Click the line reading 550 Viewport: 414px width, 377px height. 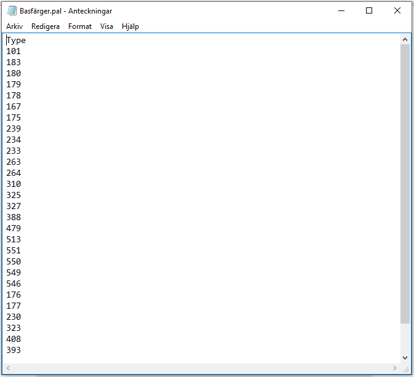point(13,262)
